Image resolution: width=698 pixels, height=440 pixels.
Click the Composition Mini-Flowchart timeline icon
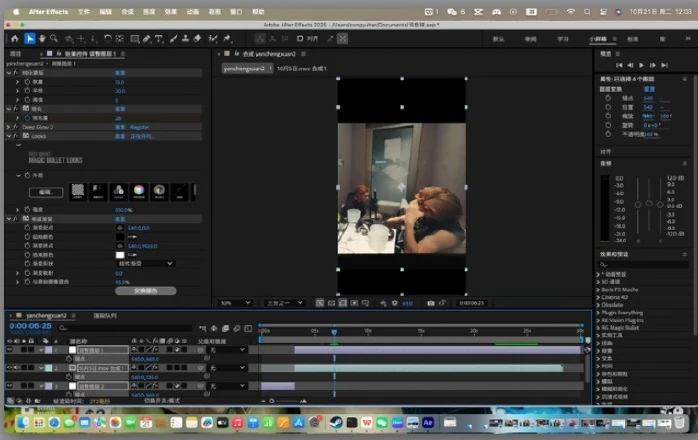pyautogui.click(x=203, y=328)
